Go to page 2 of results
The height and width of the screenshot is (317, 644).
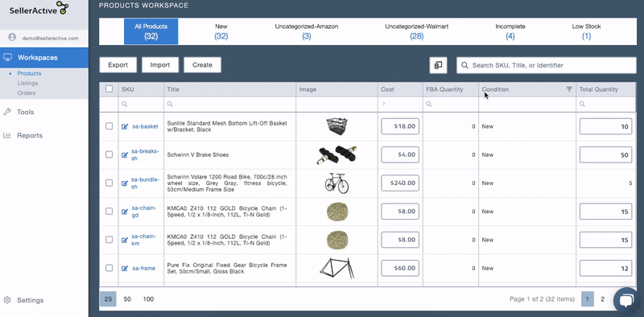point(602,299)
